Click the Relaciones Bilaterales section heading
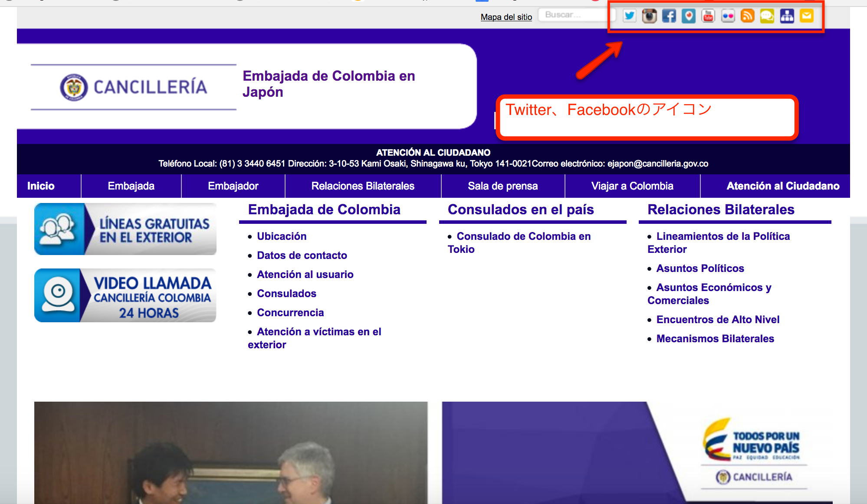Image resolution: width=867 pixels, height=504 pixels. tap(721, 209)
